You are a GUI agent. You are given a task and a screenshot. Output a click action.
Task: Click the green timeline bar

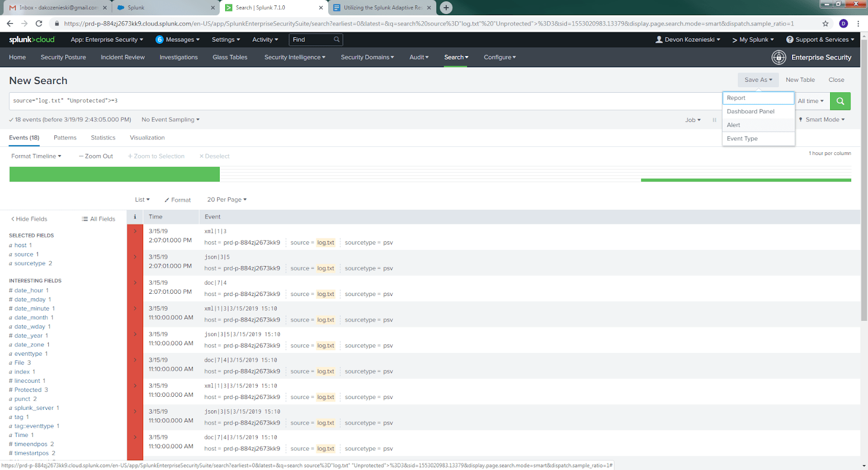[x=114, y=174]
